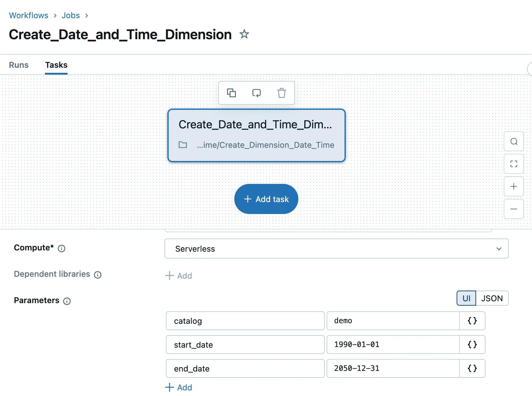This screenshot has width=532, height=396.
Task: Open the Serverless compute dropdown
Action: pos(336,249)
